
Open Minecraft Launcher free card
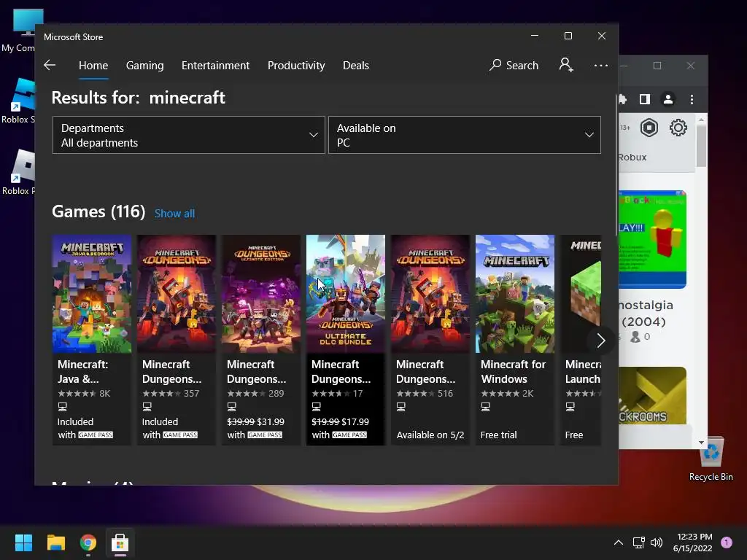(581, 340)
